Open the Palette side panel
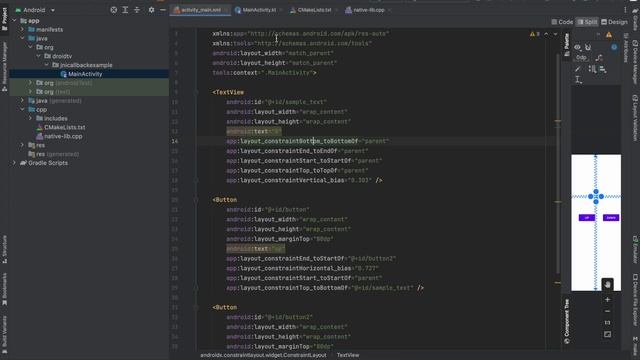Viewport: 640px width, 360px height. click(567, 44)
